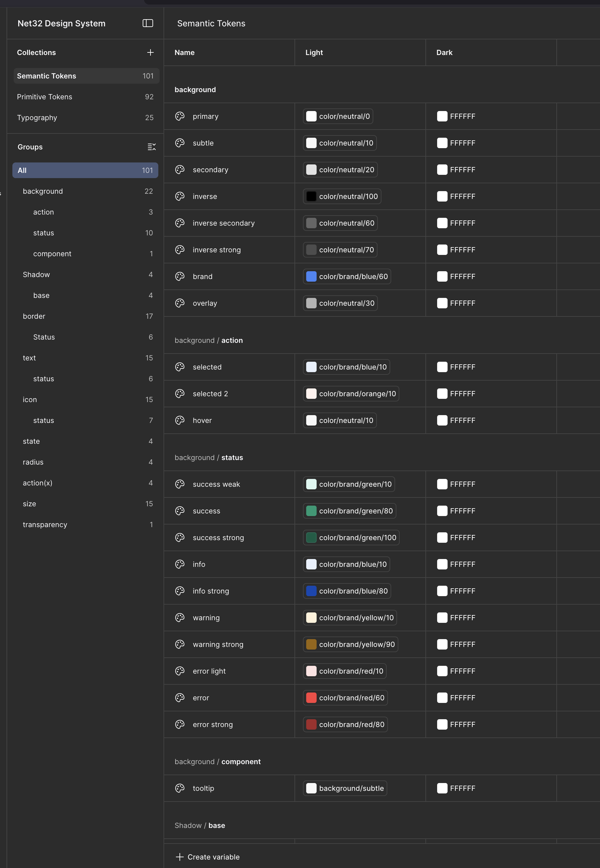Select the All group filter
The width and height of the screenshot is (600, 868).
tap(85, 170)
